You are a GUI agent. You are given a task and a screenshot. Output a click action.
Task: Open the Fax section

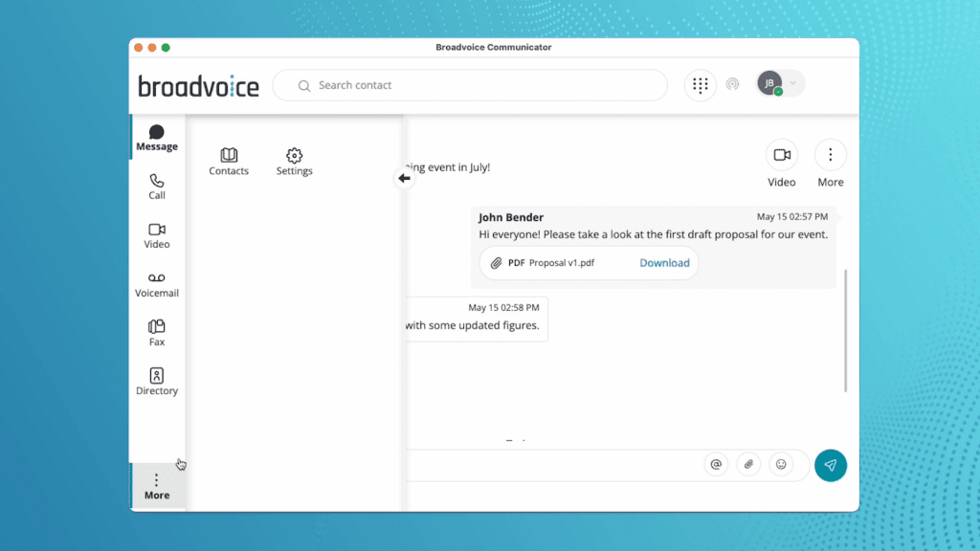click(x=157, y=333)
